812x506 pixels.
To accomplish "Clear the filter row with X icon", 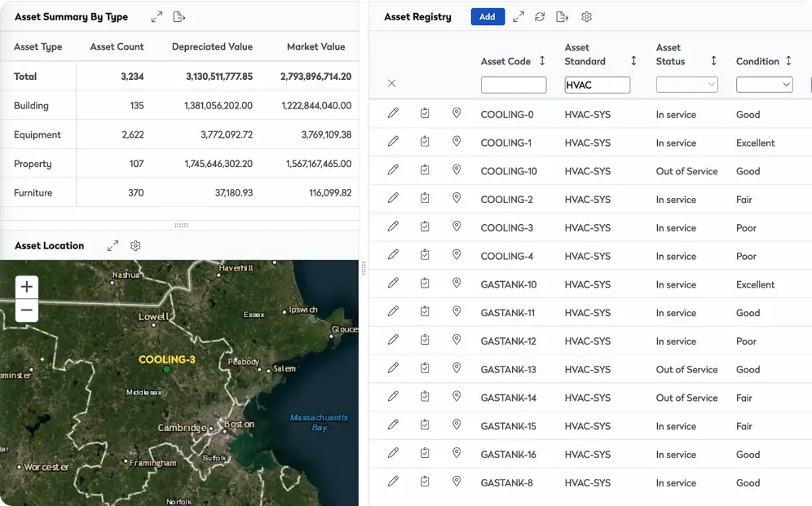I will pos(392,83).
